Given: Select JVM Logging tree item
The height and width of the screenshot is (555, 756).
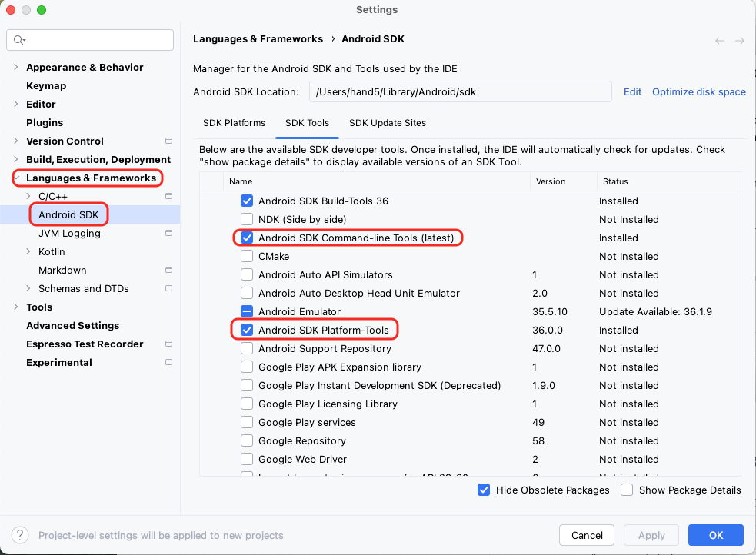Looking at the screenshot, I should pos(69,233).
